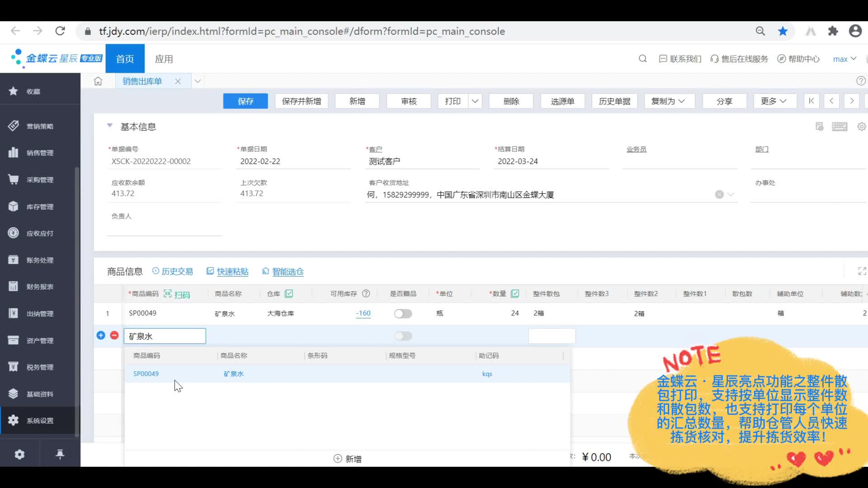Click the 历史单据 button

tap(614, 101)
